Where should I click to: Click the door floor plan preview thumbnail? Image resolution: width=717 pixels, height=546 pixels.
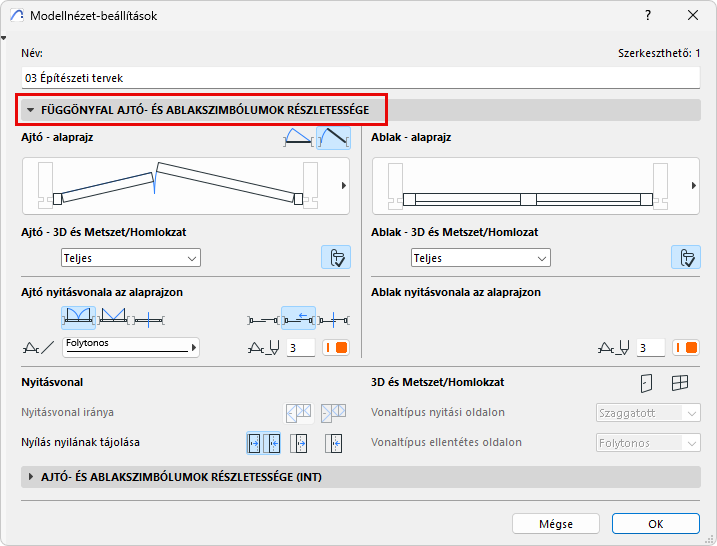(x=186, y=186)
